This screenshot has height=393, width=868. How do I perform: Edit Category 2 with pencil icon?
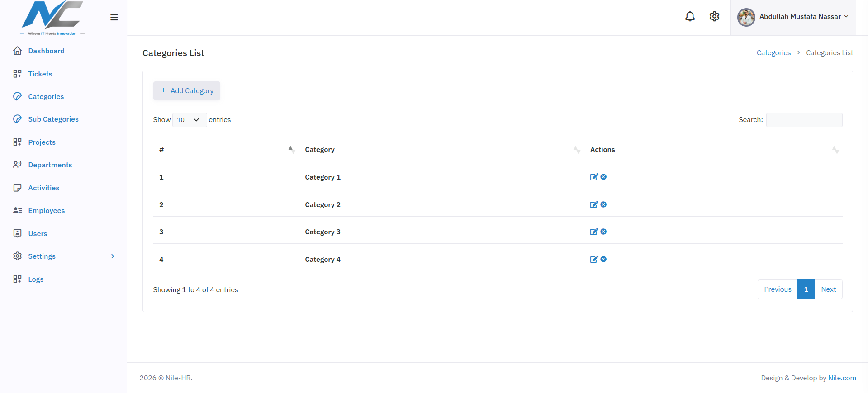pos(594,204)
